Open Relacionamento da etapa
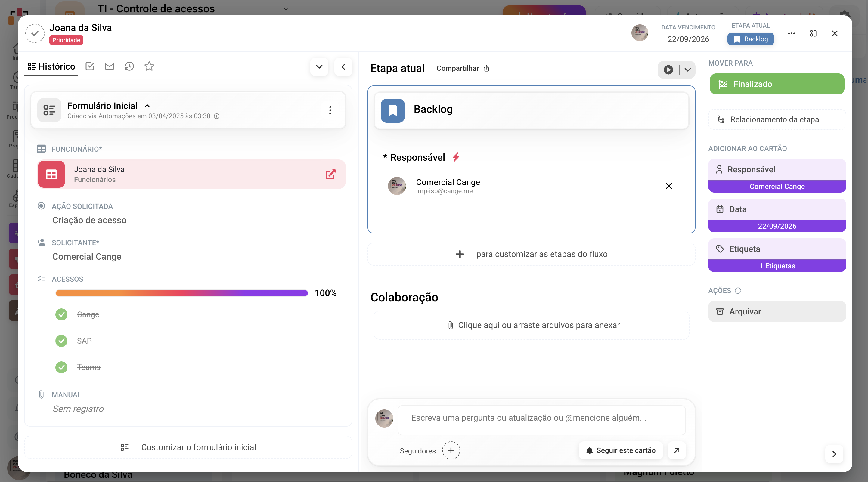This screenshot has width=868, height=482. 777,119
